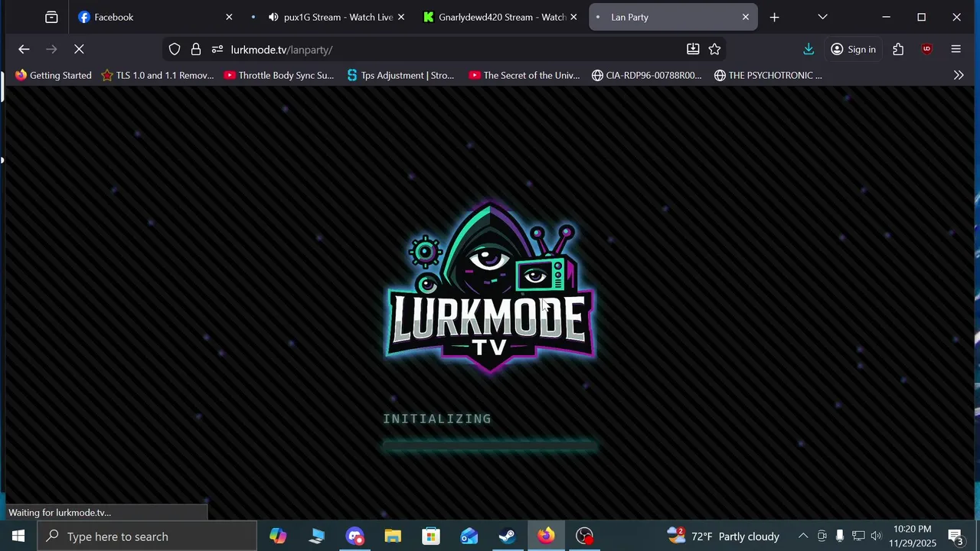Open Steam from taskbar
Screen dimensions: 980x551
[x=508, y=536]
